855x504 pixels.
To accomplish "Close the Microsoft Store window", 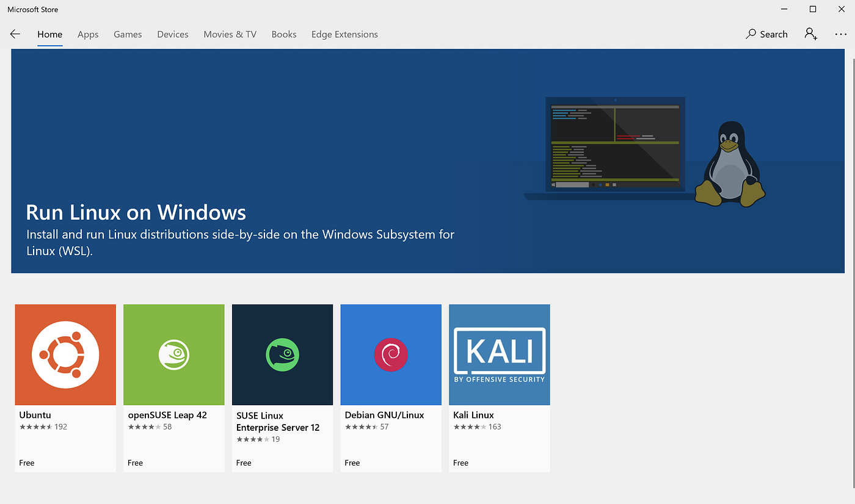I will click(x=841, y=9).
